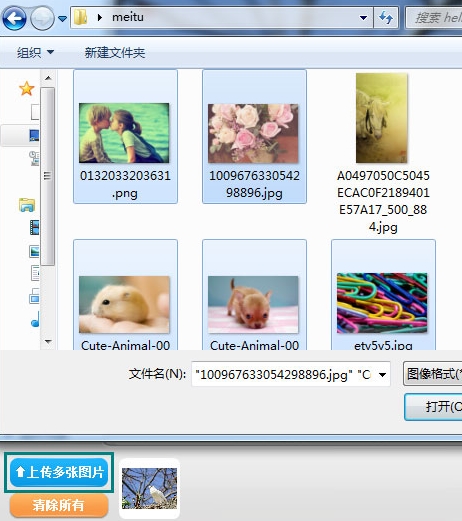Screen dimensions: 462x521
Task: Select the meitu folder in the address bar
Action: coord(128,17)
